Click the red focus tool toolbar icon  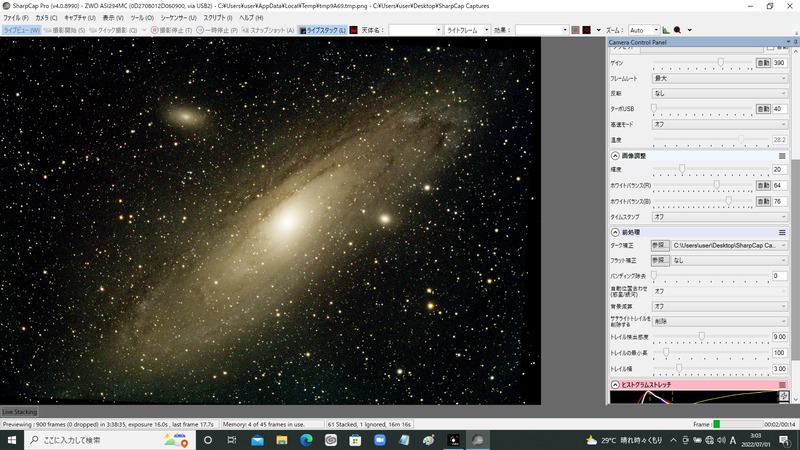(678, 30)
